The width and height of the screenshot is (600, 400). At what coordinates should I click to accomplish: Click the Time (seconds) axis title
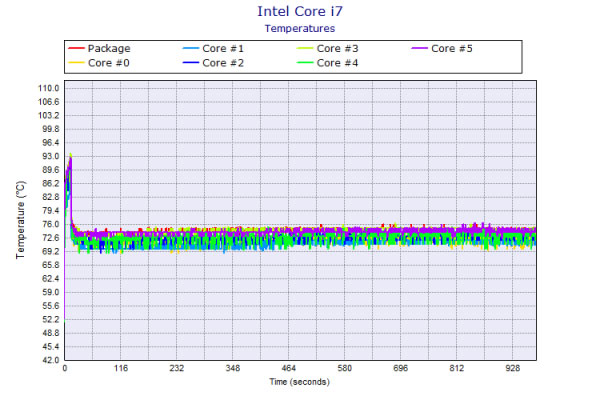click(x=299, y=382)
